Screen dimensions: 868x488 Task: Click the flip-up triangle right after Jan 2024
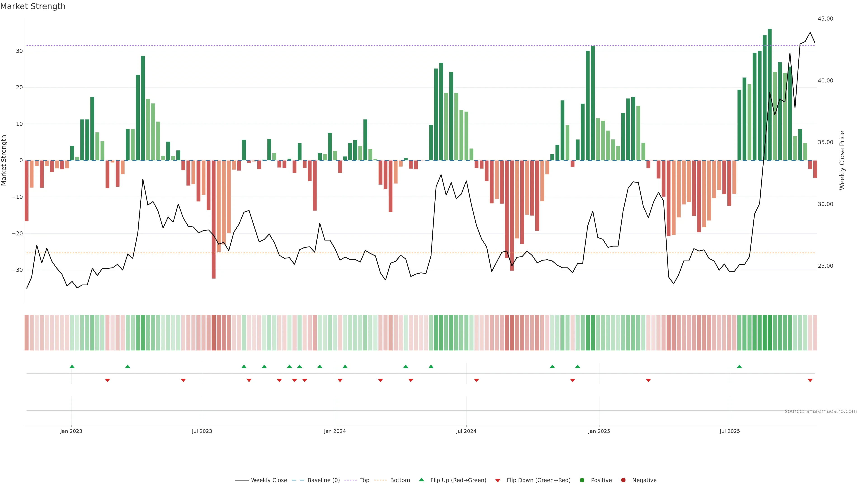(345, 366)
